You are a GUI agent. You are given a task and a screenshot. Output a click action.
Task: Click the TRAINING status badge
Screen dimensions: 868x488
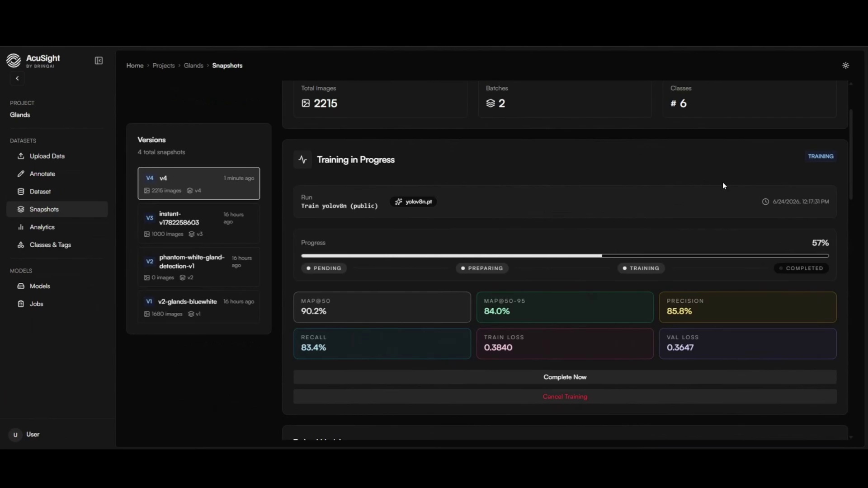pos(821,156)
